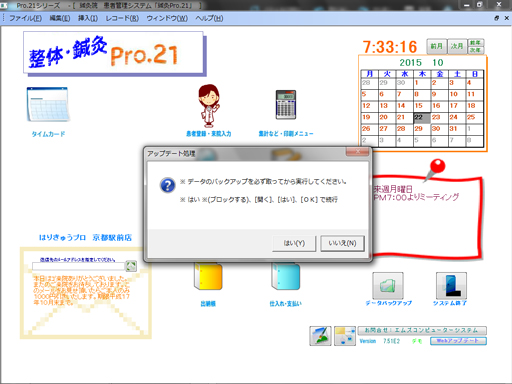Open the レコード(R) menu

tap(122, 18)
